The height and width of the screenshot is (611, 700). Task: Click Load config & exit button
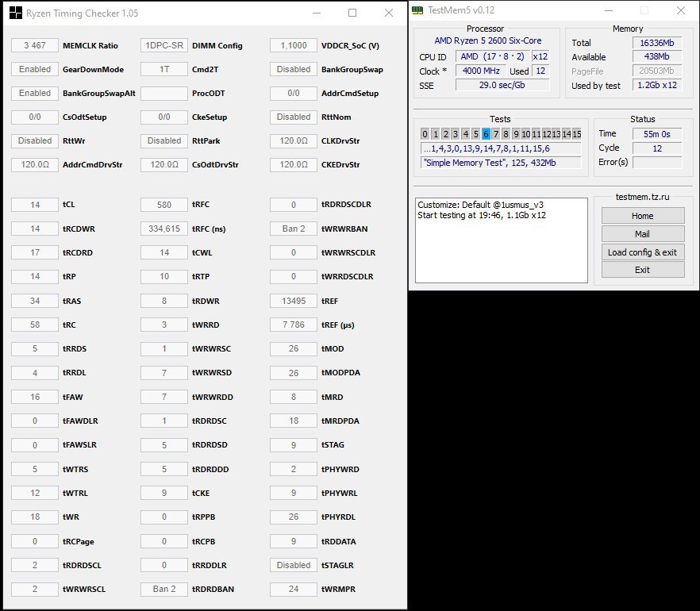pyautogui.click(x=642, y=252)
